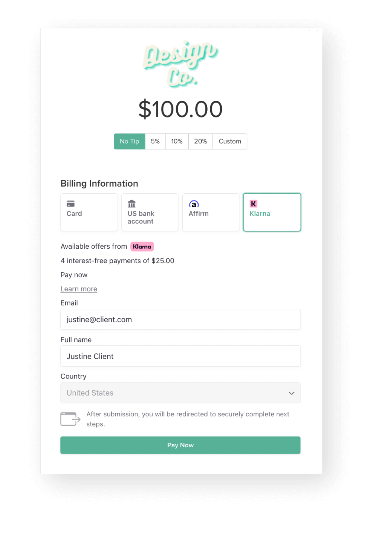Click the Country dropdown chevron arrow

[291, 393]
